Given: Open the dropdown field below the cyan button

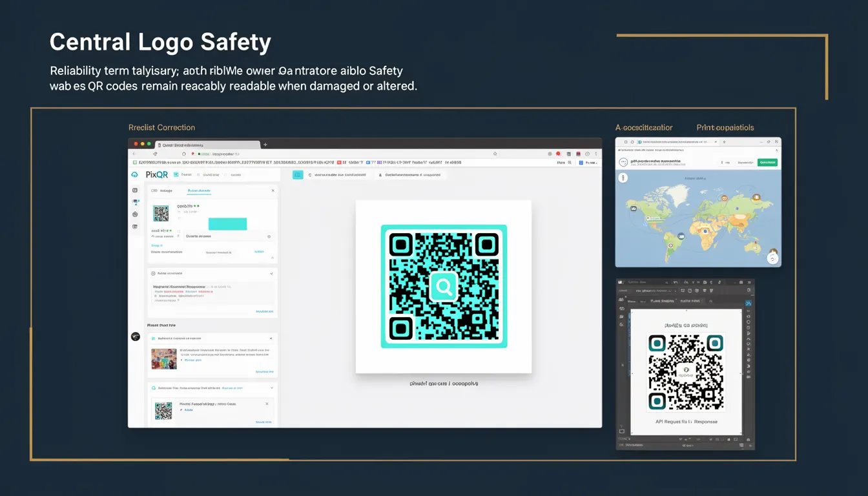Looking at the screenshot, I should pos(229,236).
